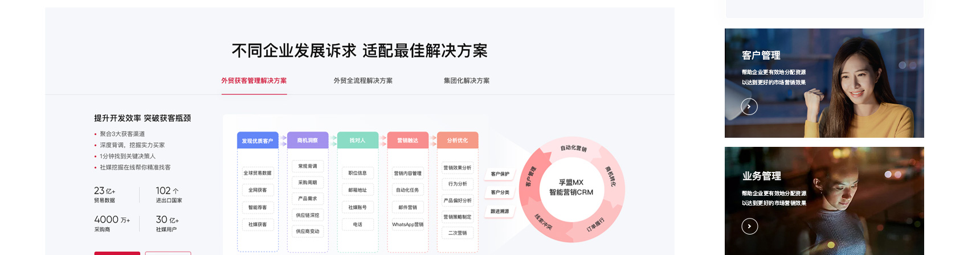Open the 客户管理 card image
This screenshot has width=980, height=255.
[824, 83]
